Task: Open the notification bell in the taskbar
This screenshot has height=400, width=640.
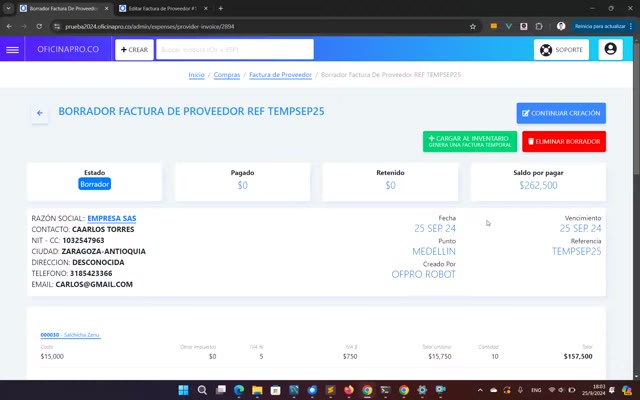Action: tap(612, 390)
